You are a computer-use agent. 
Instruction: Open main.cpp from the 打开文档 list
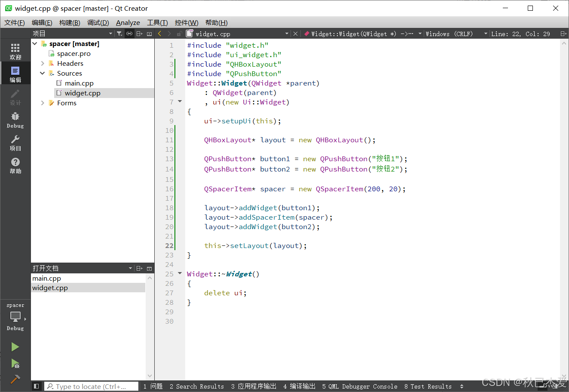coord(46,278)
